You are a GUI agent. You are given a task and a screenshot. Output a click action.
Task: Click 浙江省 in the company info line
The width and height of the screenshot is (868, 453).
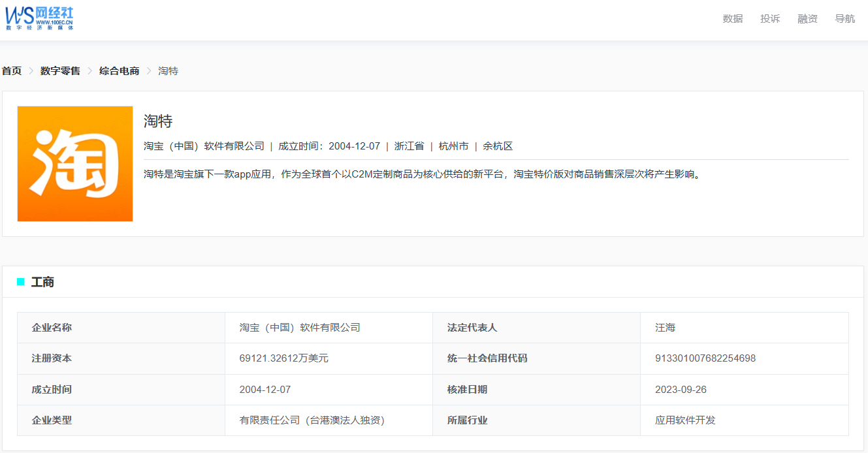coord(409,146)
